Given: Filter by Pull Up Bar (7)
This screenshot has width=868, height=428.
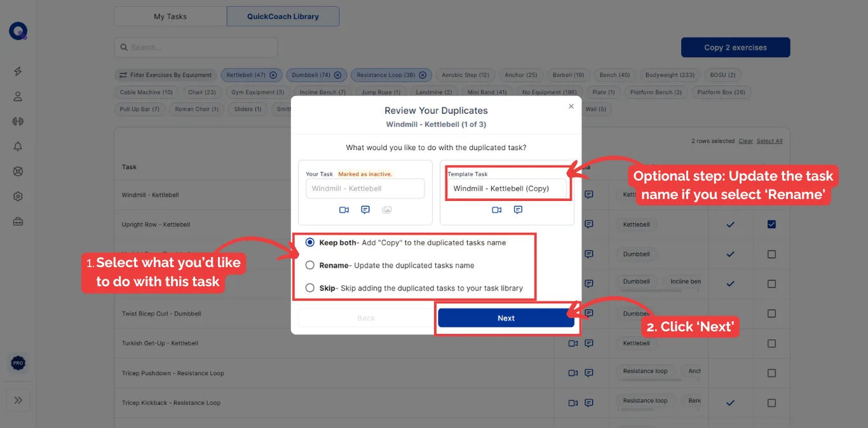Looking at the screenshot, I should 140,109.
